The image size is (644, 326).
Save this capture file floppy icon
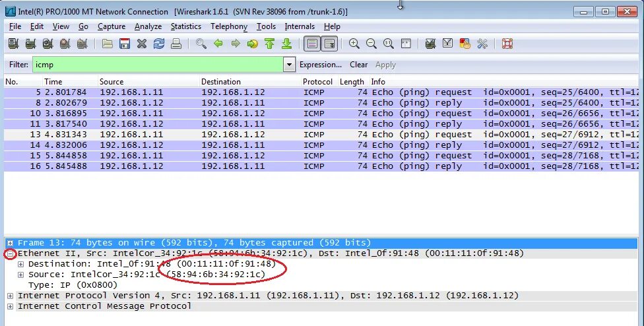tap(125, 44)
